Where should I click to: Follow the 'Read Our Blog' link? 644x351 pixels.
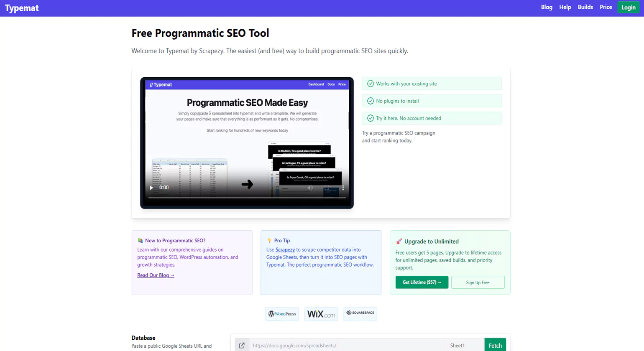tap(156, 275)
